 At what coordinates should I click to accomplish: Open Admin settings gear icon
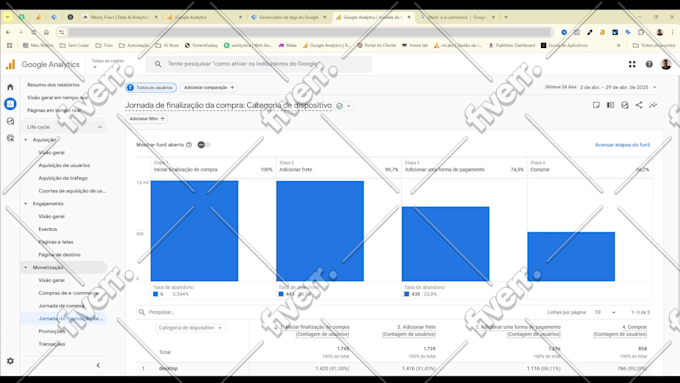pos(10,361)
